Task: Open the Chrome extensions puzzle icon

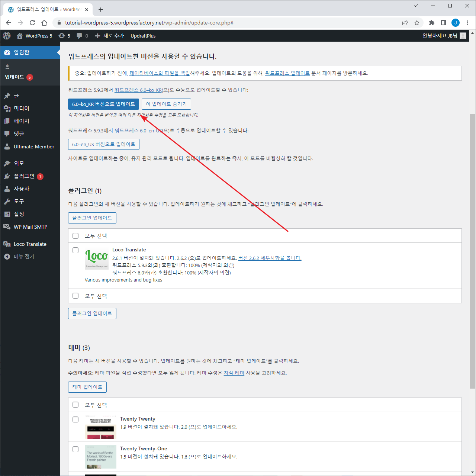Action: (432, 23)
